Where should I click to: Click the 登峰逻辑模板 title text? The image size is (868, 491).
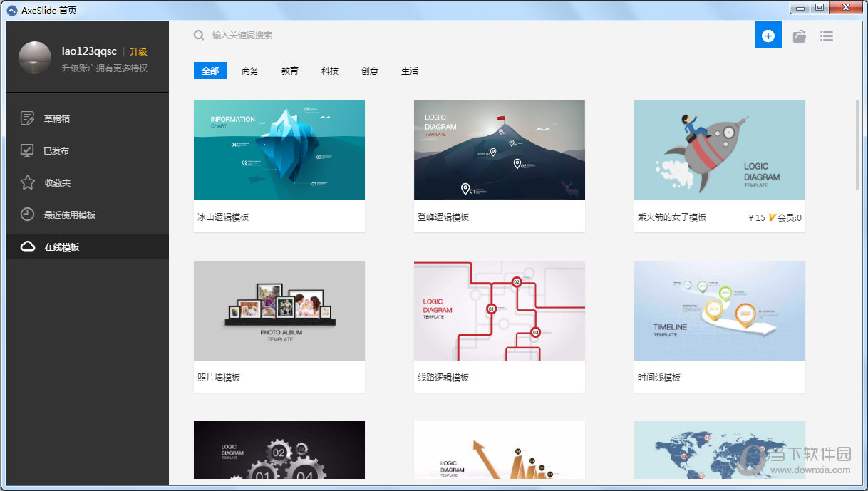[x=443, y=217]
